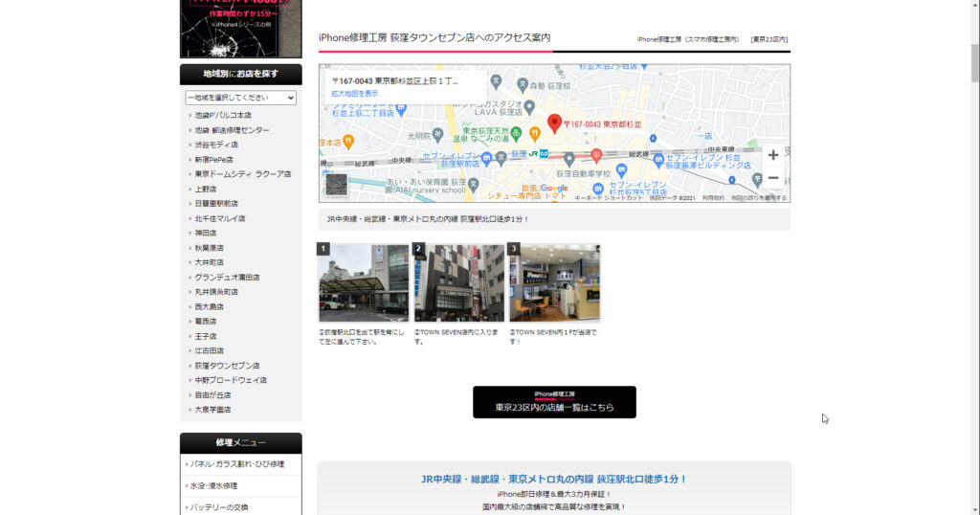Open the 葛西店 store link
The height and width of the screenshot is (515, 980).
tap(206, 322)
